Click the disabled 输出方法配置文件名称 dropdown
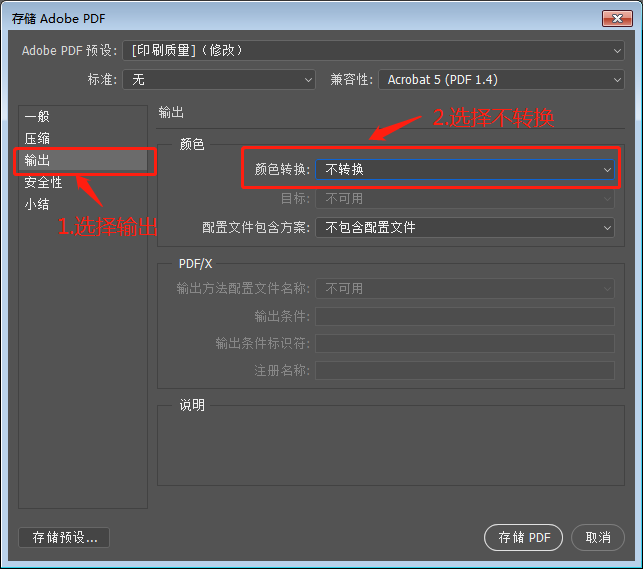Viewport: 643px width, 569px height. (x=465, y=289)
